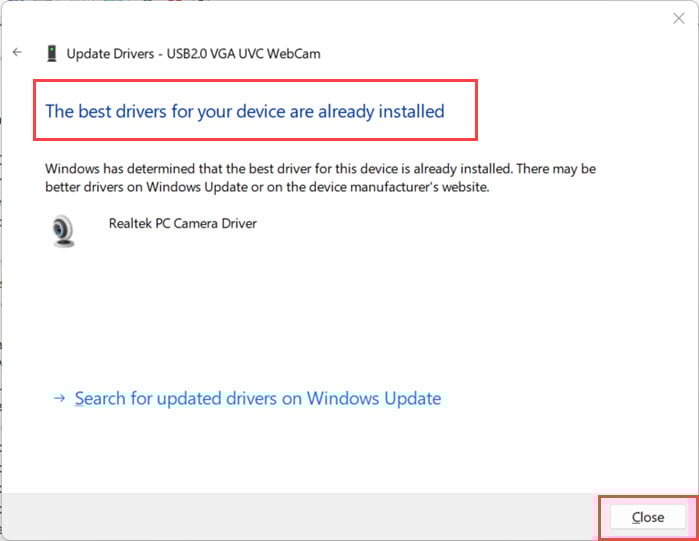
Task: Click the word "Search" in the blue link
Action: tap(100, 398)
